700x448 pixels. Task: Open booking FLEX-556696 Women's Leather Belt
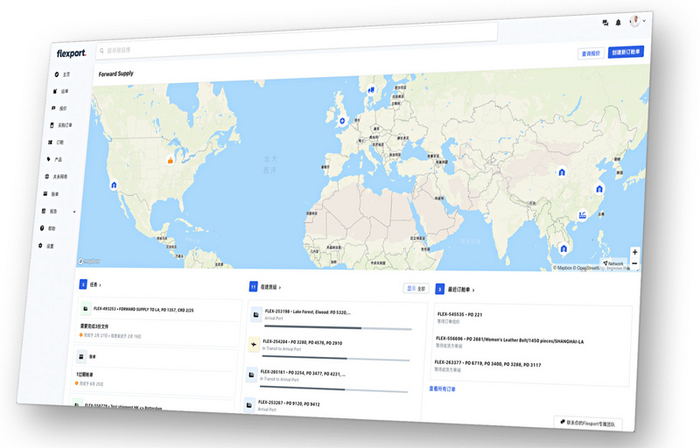pos(509,340)
